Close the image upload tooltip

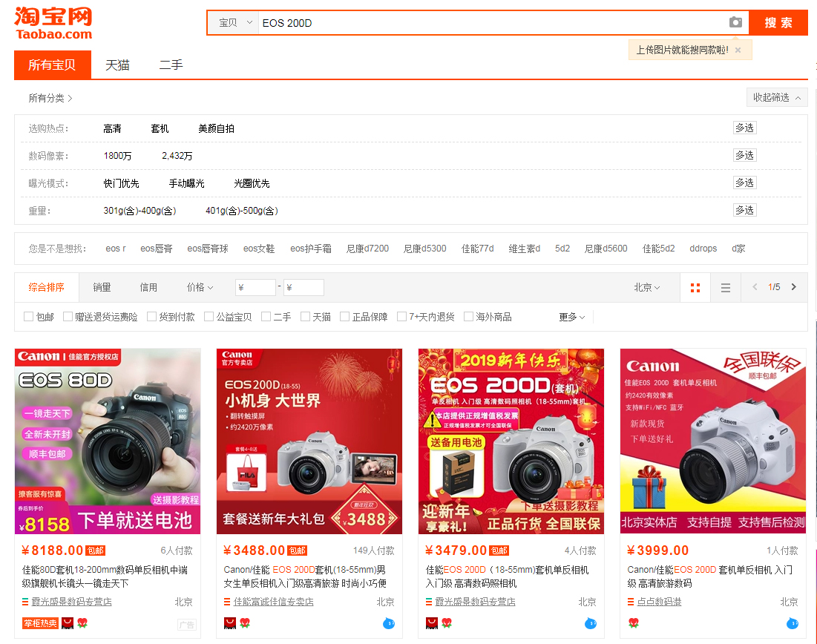[738, 50]
